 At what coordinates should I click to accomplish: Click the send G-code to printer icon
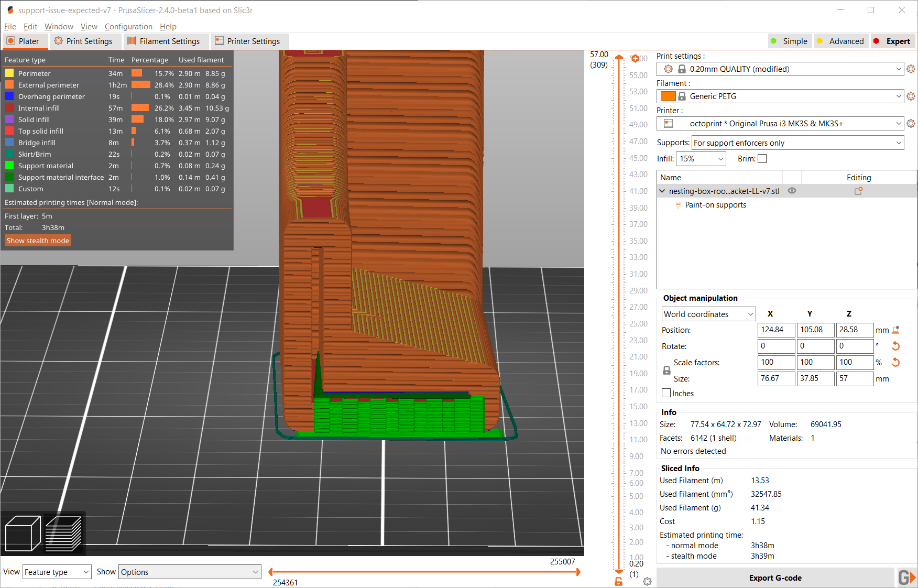906,578
